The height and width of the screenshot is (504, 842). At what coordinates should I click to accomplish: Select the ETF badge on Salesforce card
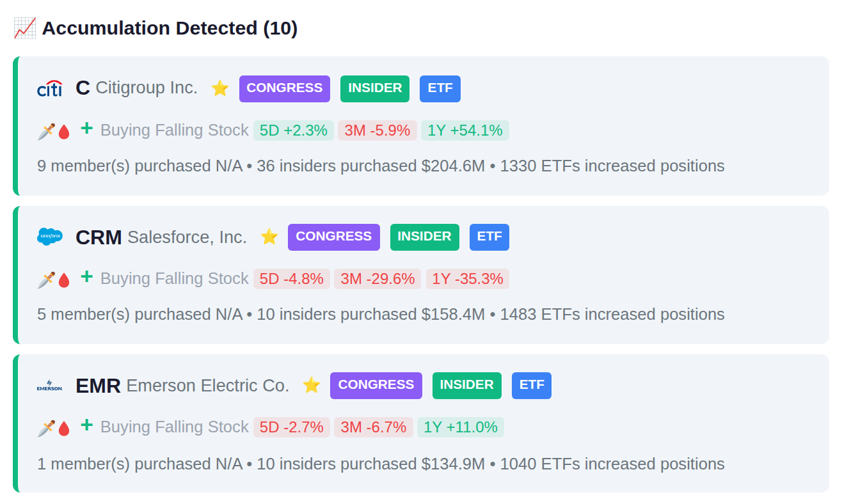[x=489, y=237]
